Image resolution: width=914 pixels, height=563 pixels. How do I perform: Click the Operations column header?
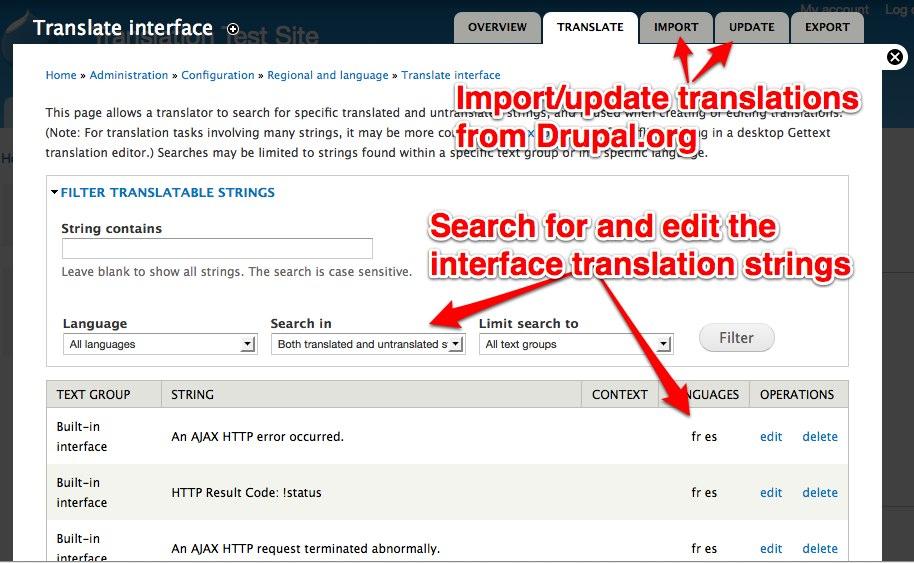pos(797,395)
